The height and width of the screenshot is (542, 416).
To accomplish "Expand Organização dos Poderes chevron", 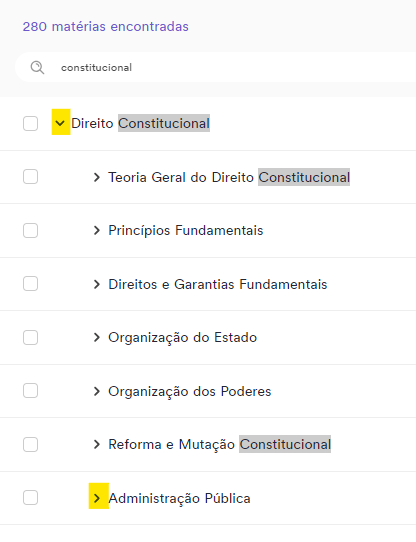I will pyautogui.click(x=97, y=391).
